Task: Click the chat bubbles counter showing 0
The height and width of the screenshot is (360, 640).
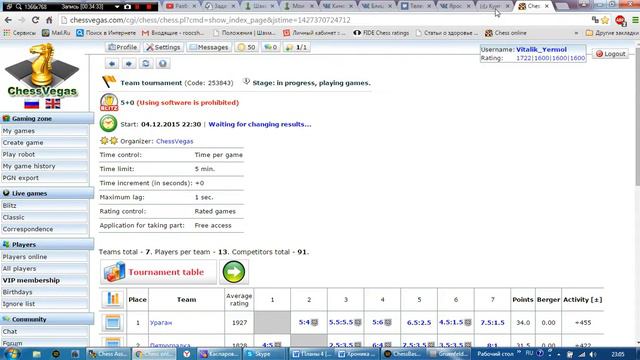Action: coord(270,47)
